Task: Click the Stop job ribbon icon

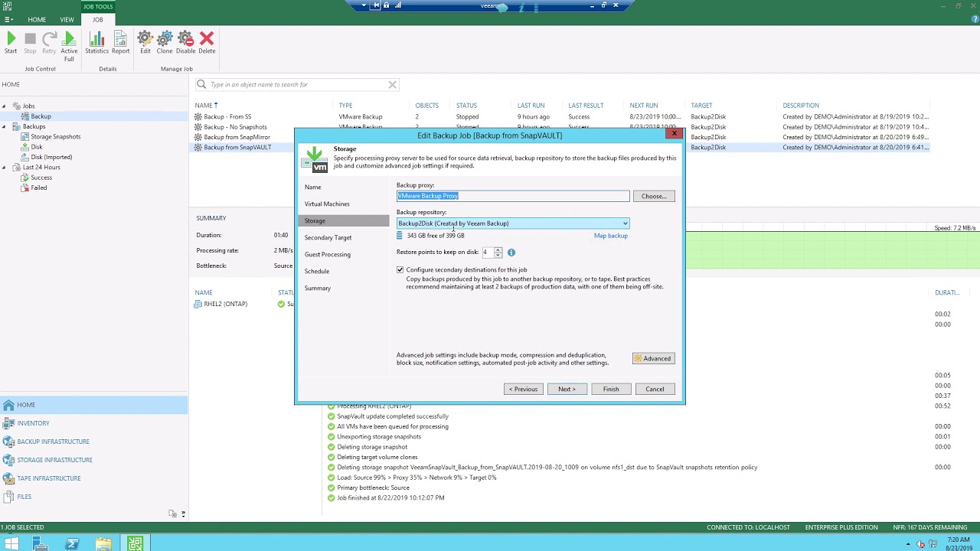Action: (x=30, y=43)
